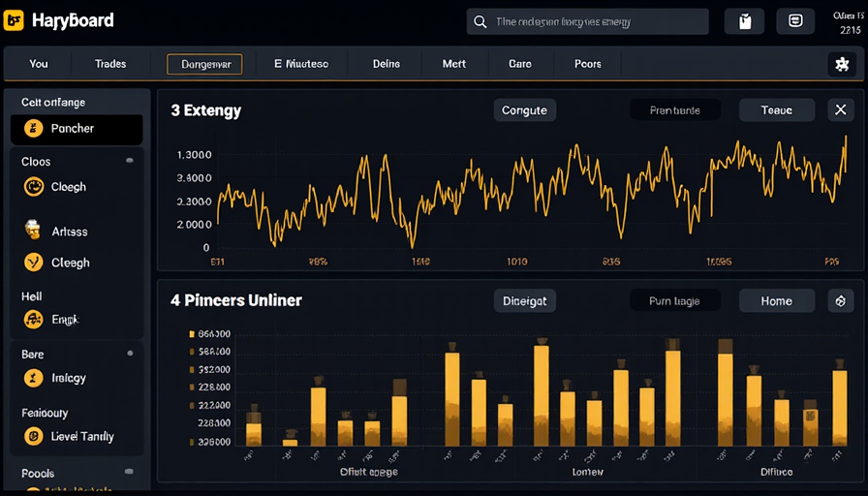Open the clipboard icon button in header
868x496 pixels.
[744, 21]
